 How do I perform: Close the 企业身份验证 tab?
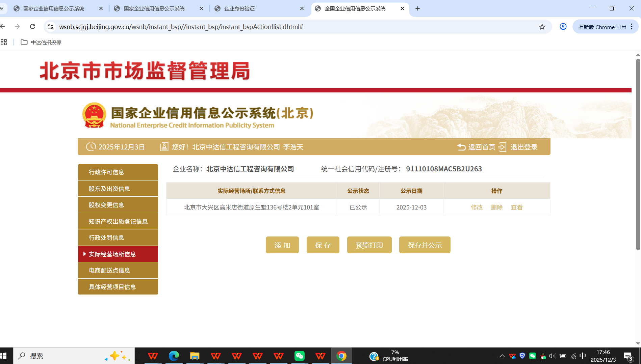point(302,8)
